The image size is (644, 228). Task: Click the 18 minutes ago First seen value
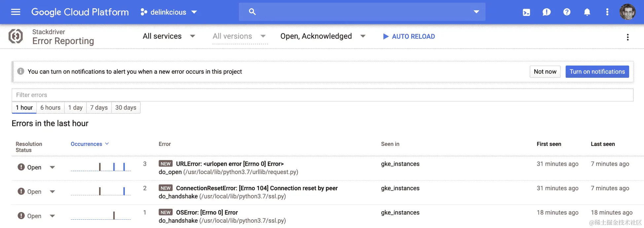(x=557, y=212)
